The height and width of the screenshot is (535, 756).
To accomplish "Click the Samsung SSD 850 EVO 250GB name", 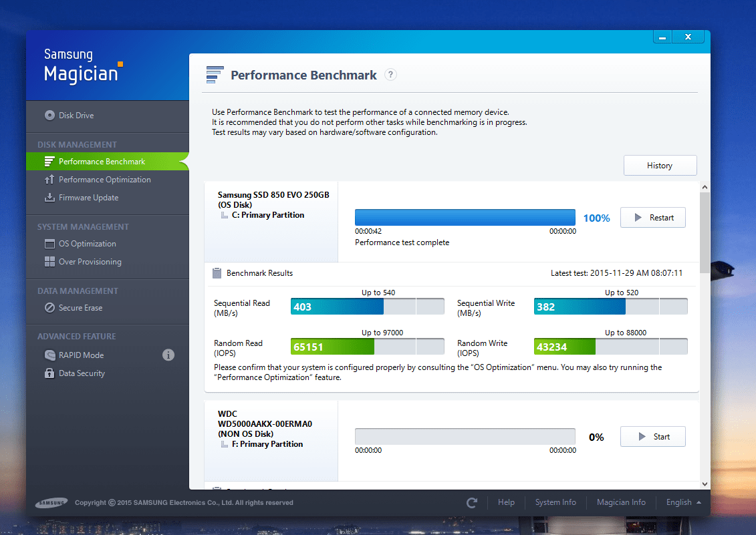I will click(x=273, y=195).
